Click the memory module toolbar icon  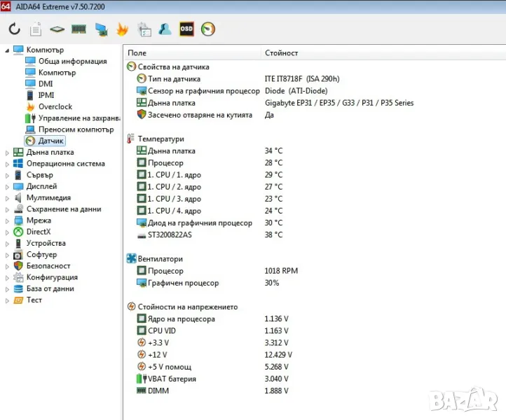tap(78, 29)
